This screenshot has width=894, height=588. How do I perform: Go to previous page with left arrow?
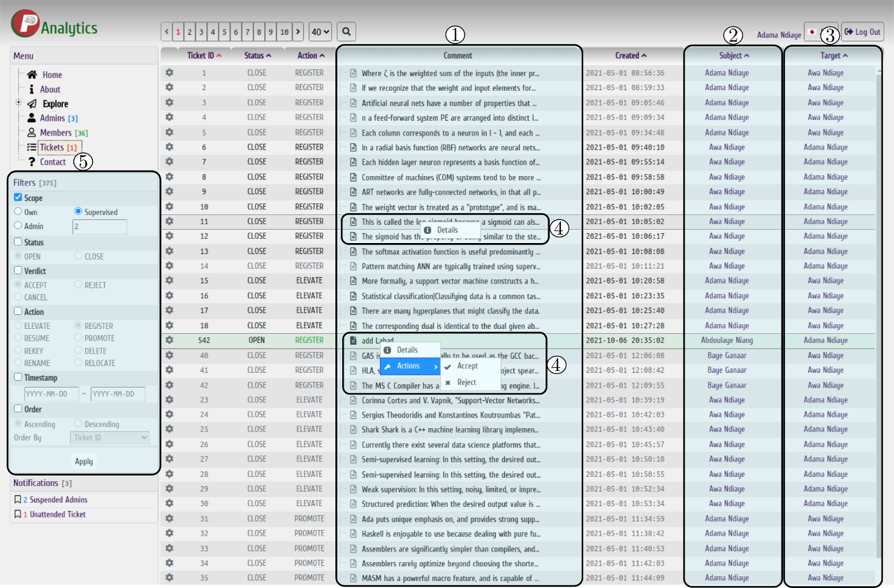pos(167,31)
